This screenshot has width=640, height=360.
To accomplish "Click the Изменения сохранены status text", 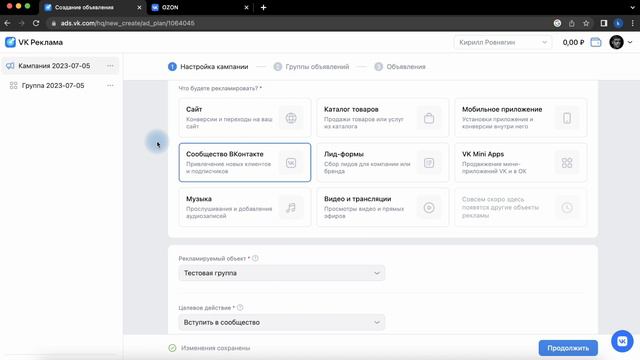I will pyautogui.click(x=216, y=348).
